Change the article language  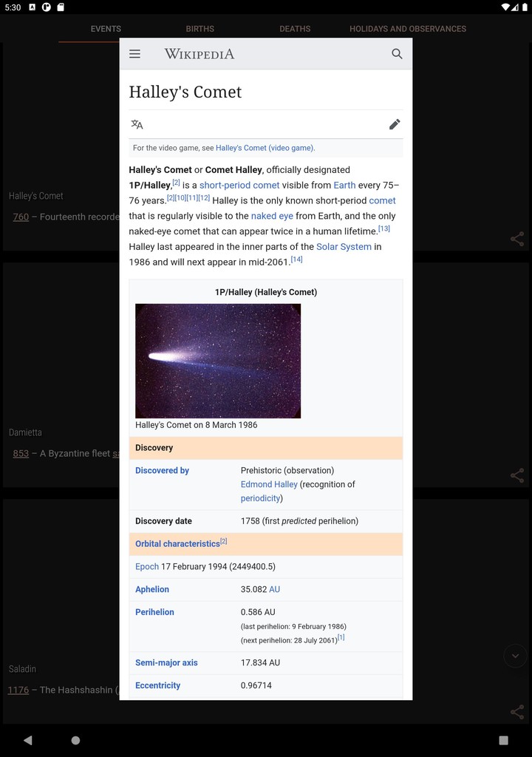[137, 124]
